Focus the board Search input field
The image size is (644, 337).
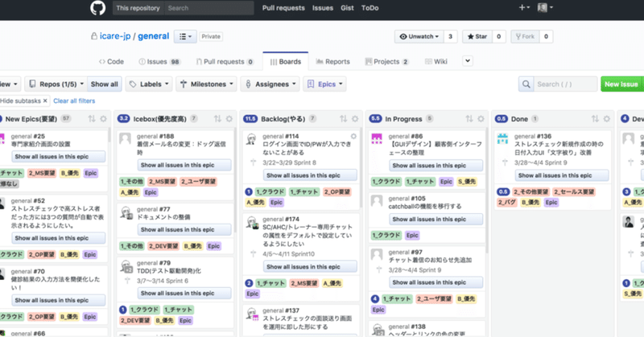(566, 84)
